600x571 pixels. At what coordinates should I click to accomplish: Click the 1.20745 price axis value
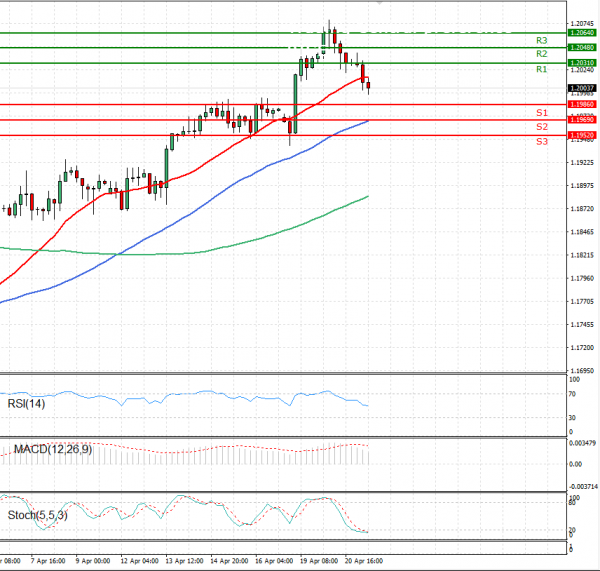click(582, 24)
